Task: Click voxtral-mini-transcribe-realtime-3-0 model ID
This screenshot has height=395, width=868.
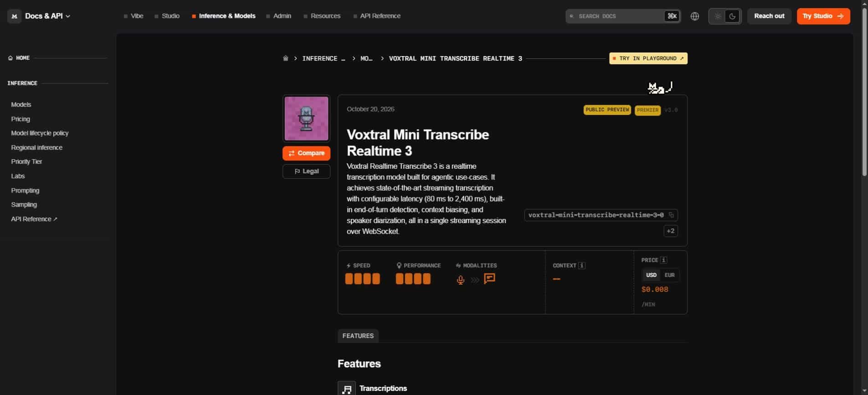Action: pos(596,215)
